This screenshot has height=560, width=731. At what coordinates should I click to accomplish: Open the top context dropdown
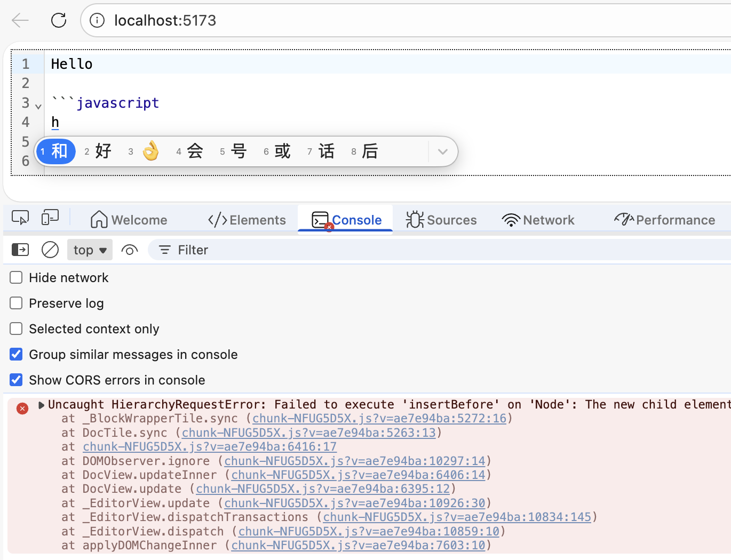90,250
